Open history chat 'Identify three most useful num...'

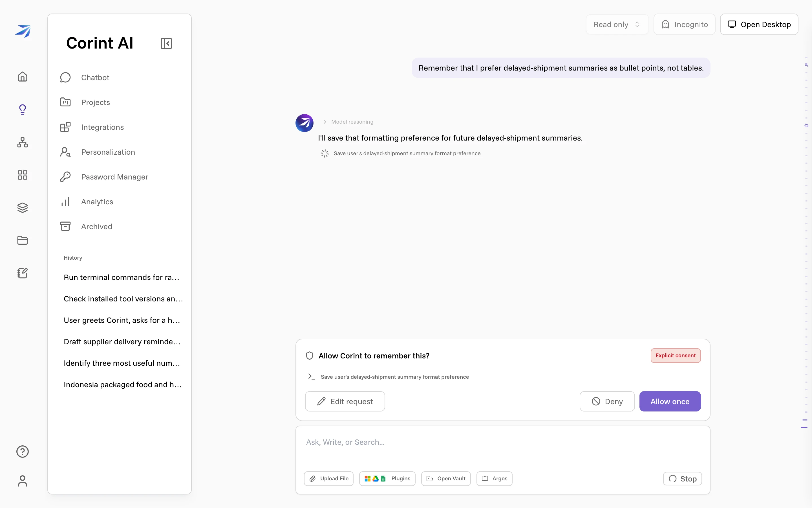point(122,364)
